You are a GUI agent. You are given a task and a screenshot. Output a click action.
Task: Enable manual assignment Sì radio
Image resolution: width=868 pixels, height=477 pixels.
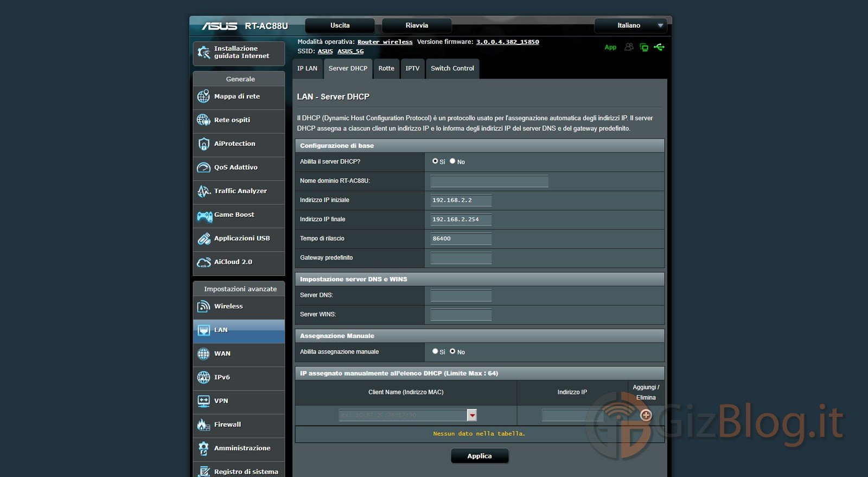coord(435,351)
